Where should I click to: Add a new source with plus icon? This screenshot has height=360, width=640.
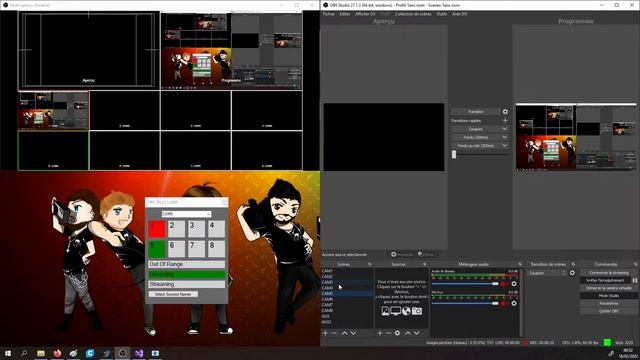(380, 333)
